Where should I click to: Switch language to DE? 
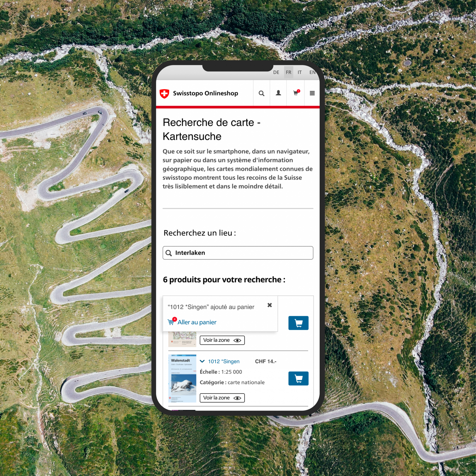[x=276, y=72]
